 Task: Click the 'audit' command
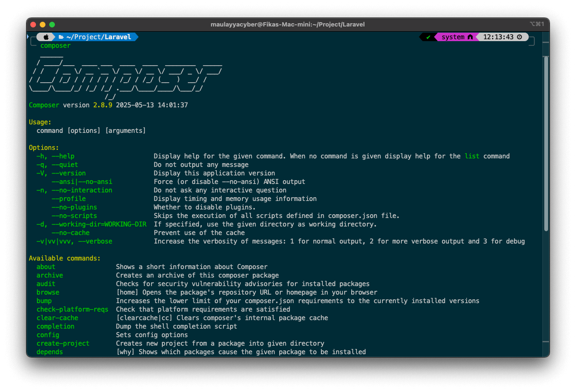coord(46,284)
